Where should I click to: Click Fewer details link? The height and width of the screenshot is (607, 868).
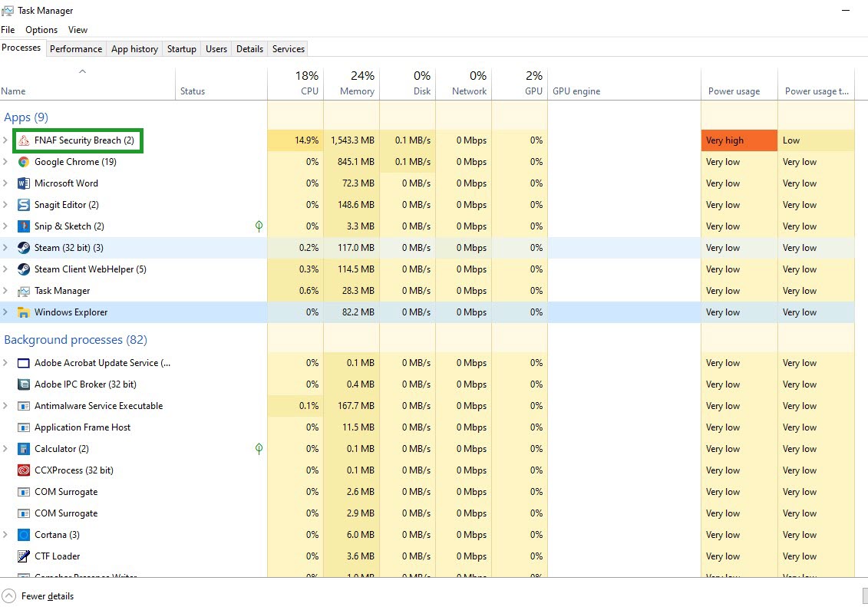coord(48,596)
